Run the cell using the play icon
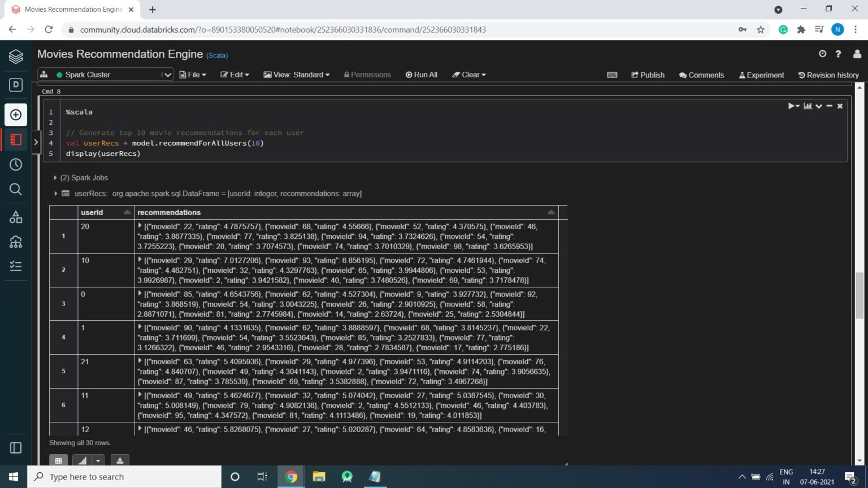 (x=791, y=106)
